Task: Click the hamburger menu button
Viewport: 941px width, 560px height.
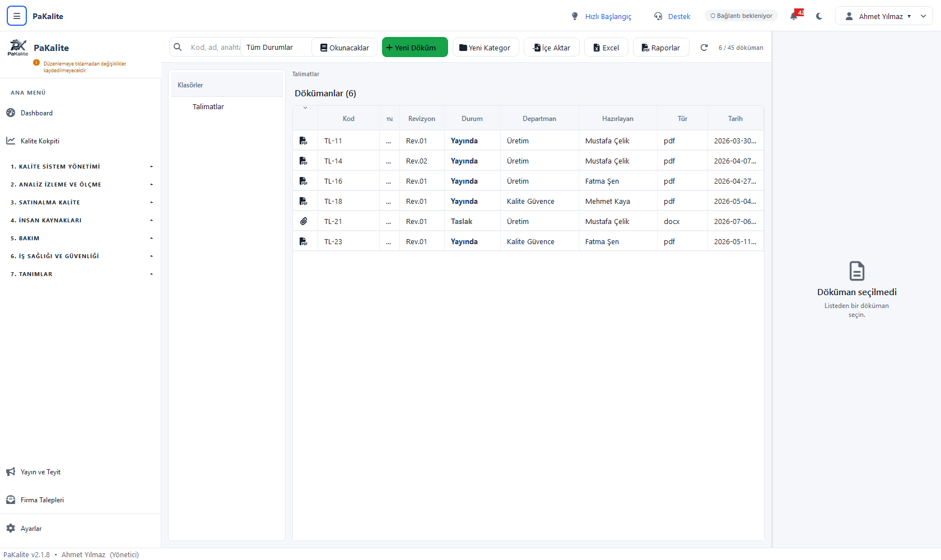Action: click(x=17, y=16)
